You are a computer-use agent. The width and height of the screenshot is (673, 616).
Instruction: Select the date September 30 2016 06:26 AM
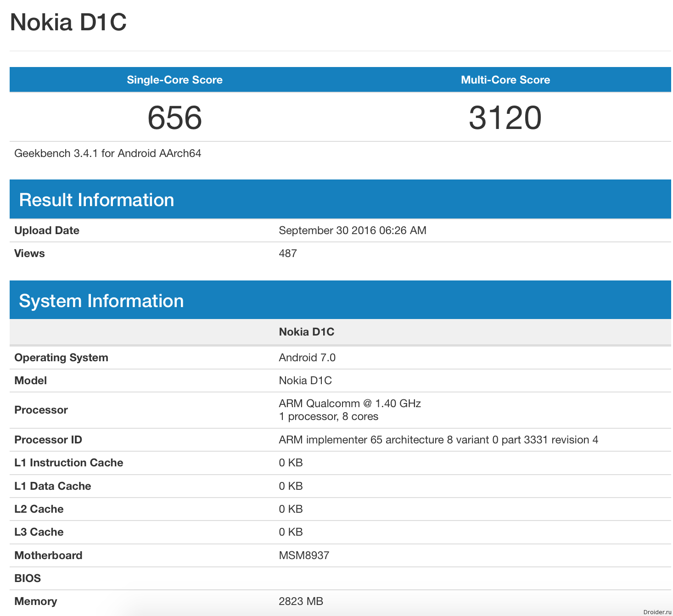(353, 230)
